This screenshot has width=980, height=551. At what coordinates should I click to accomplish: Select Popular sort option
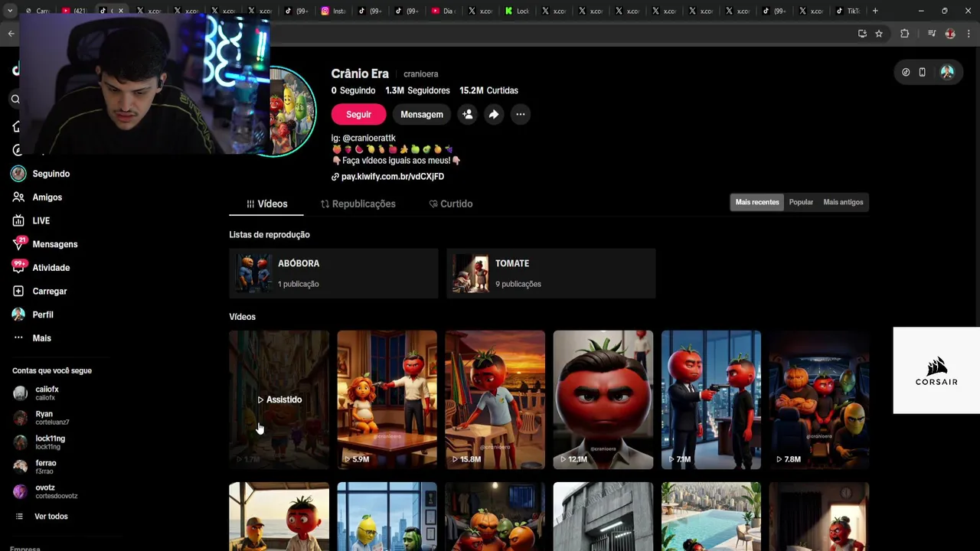[801, 202]
